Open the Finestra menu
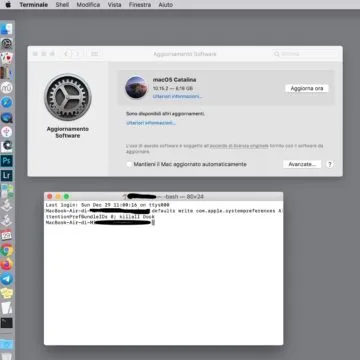The height and width of the screenshot is (360, 360). point(140,5)
